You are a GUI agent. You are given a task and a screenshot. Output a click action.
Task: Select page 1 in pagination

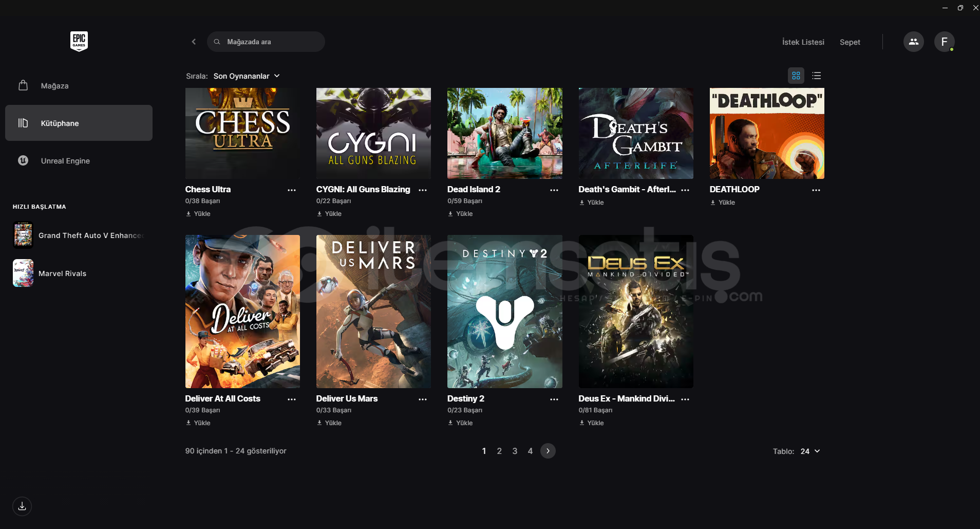click(x=484, y=451)
